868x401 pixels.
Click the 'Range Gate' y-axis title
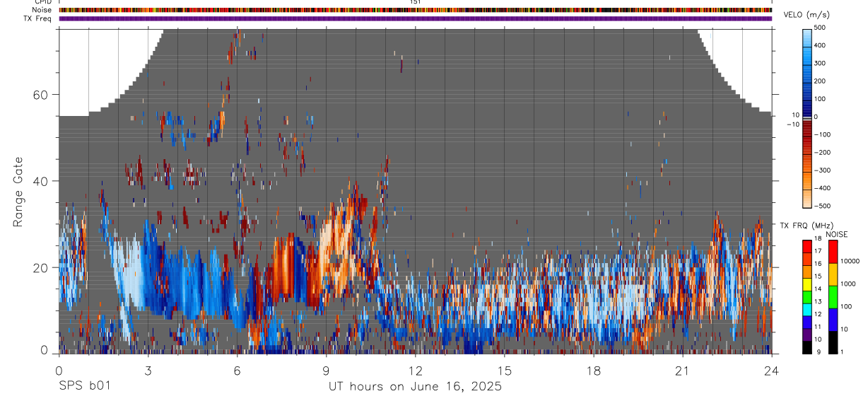coord(18,192)
